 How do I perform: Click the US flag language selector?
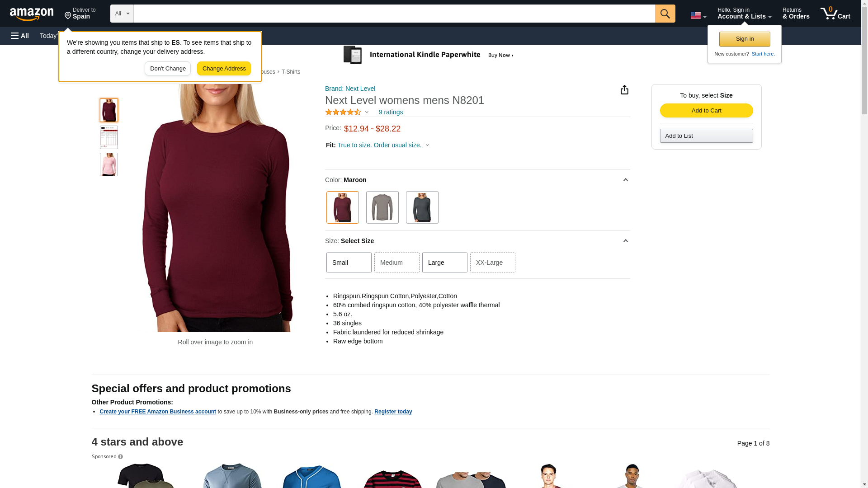pyautogui.click(x=698, y=16)
